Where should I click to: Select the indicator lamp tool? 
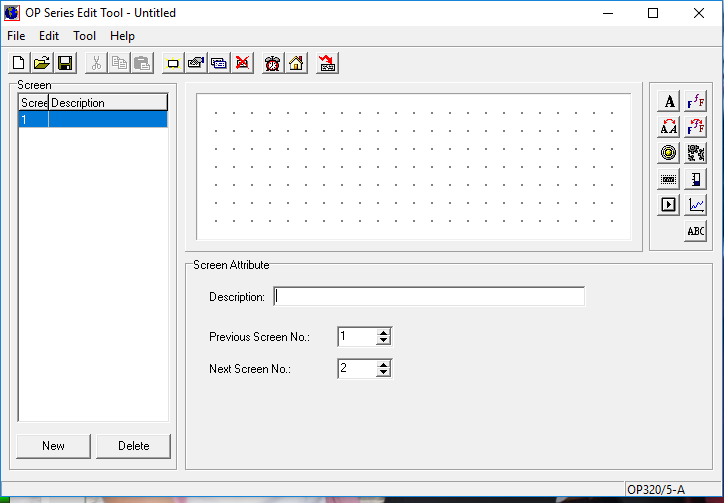tap(669, 153)
